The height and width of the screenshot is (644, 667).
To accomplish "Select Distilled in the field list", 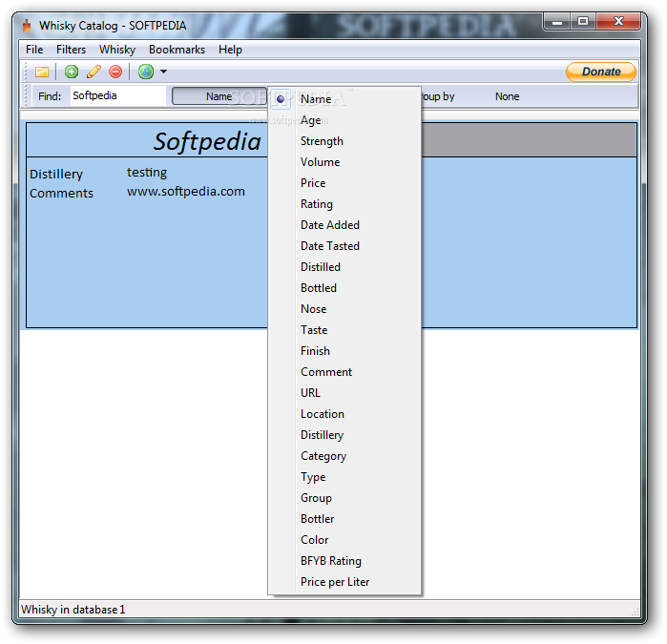I will click(345, 267).
